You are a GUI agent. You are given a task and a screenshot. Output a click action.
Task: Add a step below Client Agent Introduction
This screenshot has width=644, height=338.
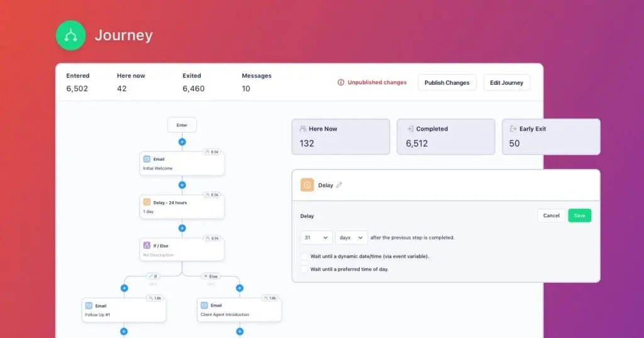coord(240,332)
